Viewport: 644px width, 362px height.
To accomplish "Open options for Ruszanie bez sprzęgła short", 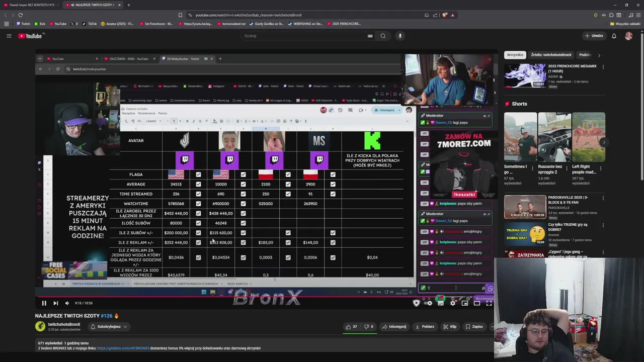I will click(567, 168).
